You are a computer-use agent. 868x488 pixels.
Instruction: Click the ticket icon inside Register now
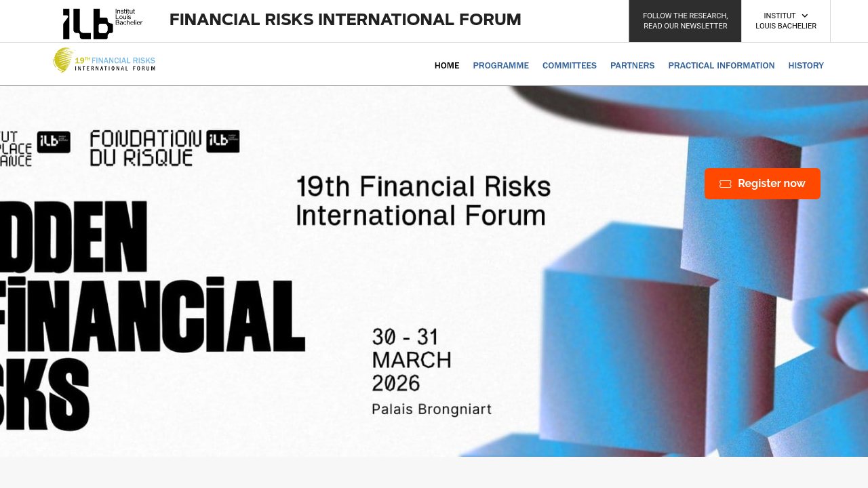point(725,184)
